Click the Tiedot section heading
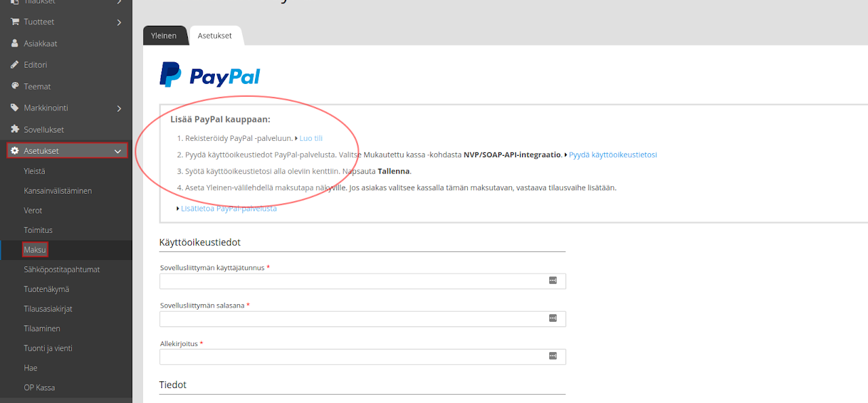 173,385
